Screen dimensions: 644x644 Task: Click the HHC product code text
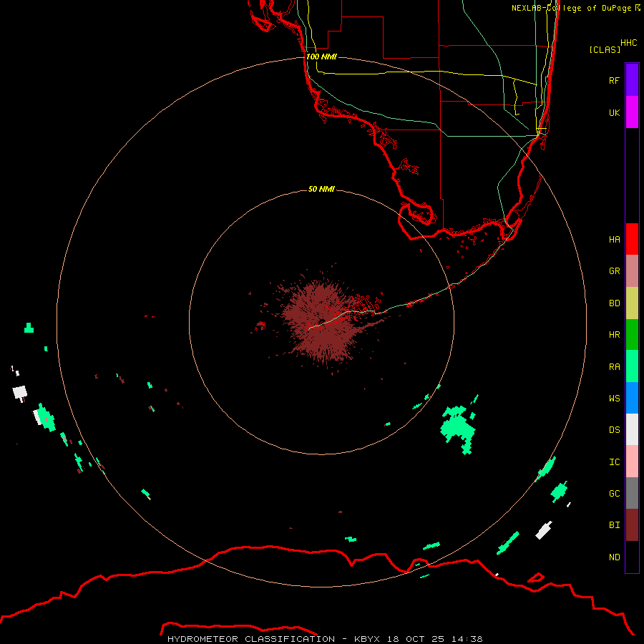(628, 43)
